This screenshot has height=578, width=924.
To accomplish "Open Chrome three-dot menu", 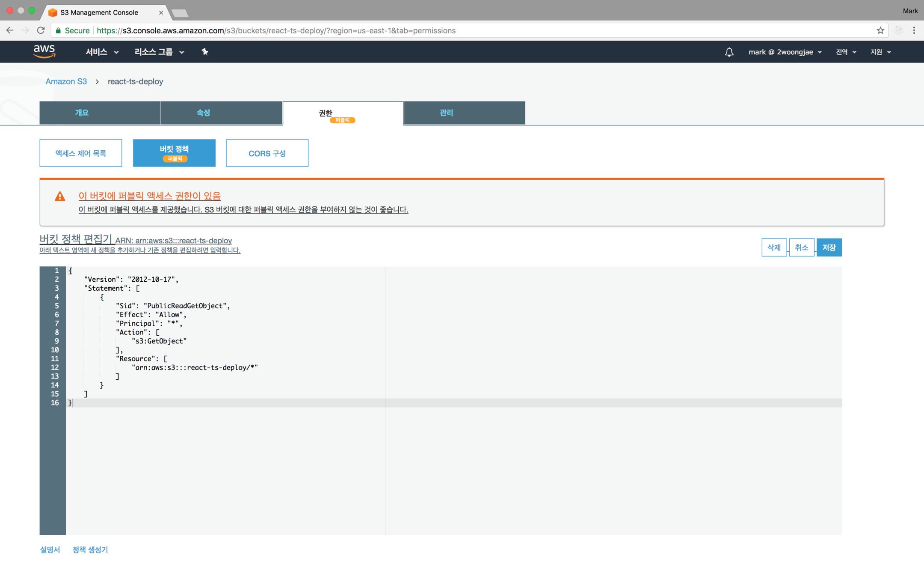I will (x=914, y=30).
